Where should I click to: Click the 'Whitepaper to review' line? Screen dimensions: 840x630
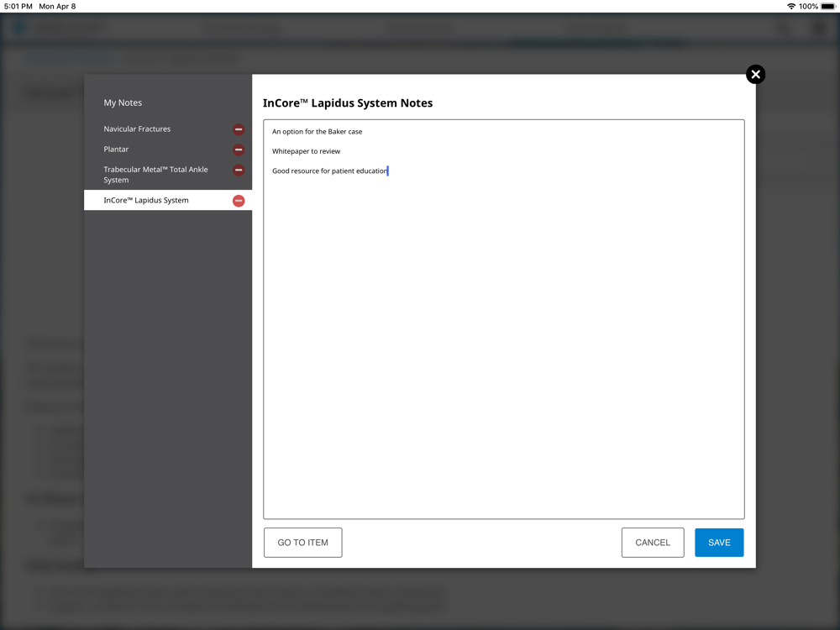[x=306, y=151]
